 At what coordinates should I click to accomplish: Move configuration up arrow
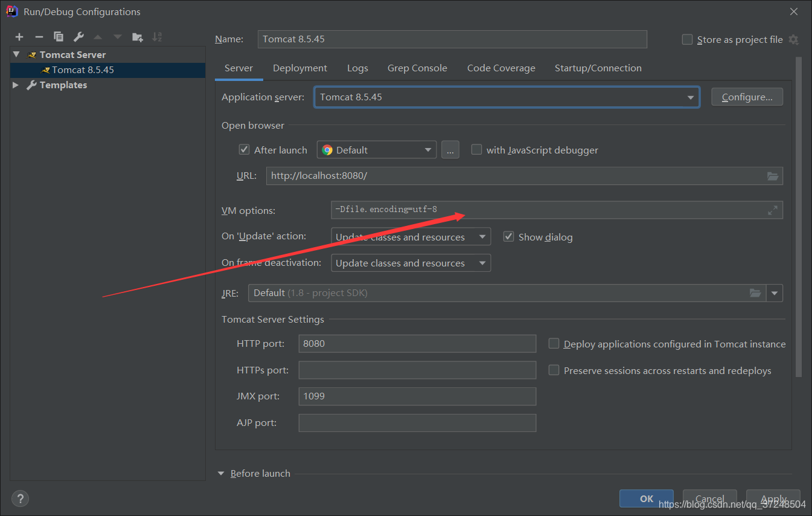point(98,37)
